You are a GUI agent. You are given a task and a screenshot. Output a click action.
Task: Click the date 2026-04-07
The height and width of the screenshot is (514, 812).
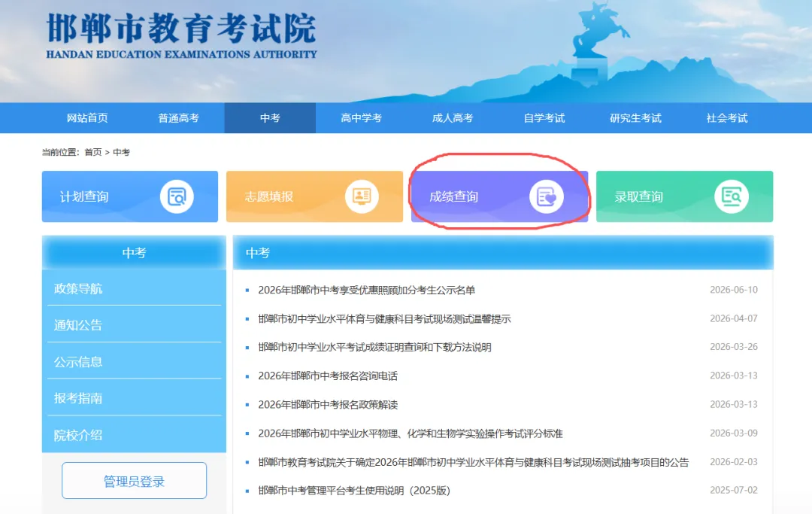coord(733,318)
